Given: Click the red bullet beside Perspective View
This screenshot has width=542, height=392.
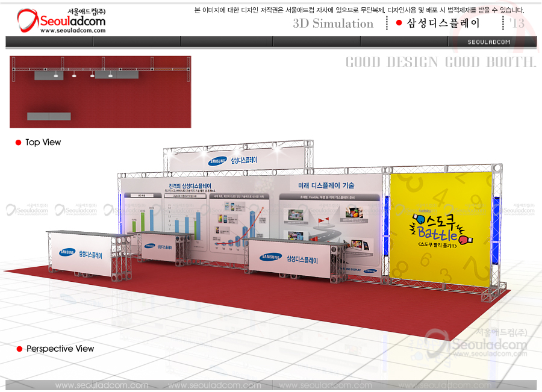Looking at the screenshot, I should (19, 349).
